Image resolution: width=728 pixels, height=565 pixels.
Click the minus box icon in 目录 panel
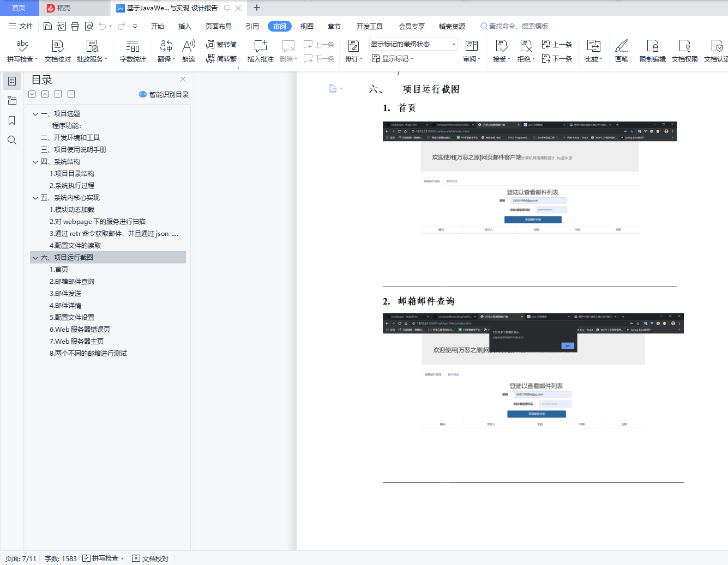point(71,94)
